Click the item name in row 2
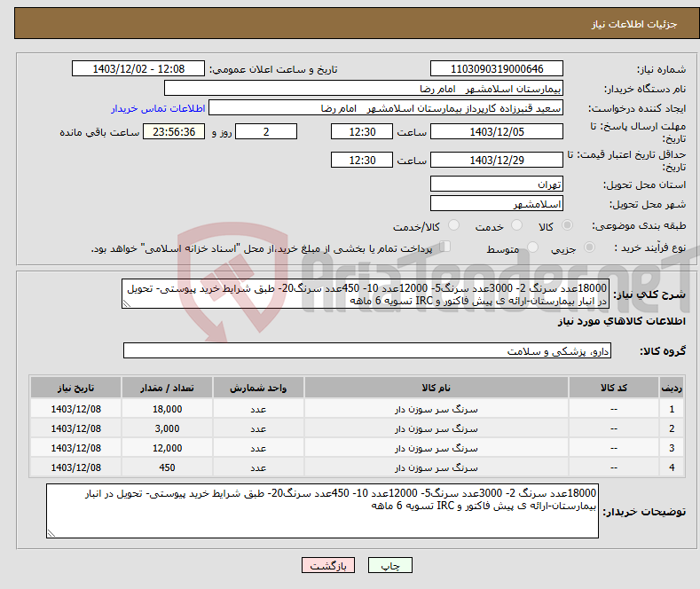The width and height of the screenshot is (700, 589). (437, 428)
